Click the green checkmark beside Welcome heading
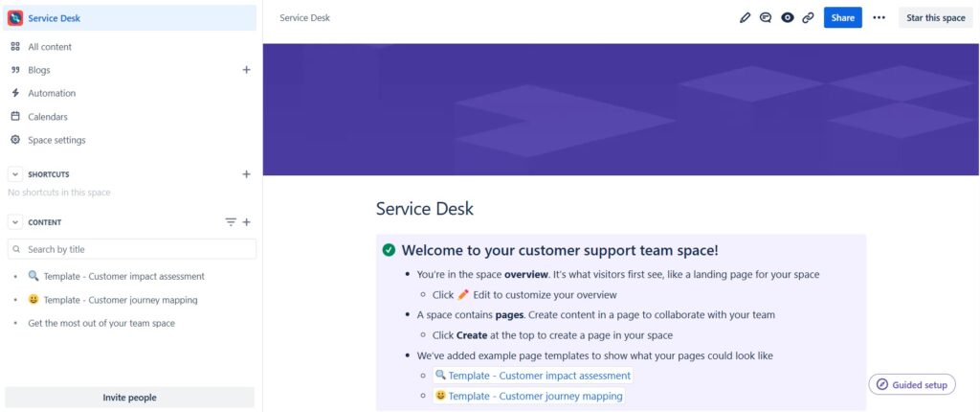Viewport: 980px width, 412px height. tap(389, 250)
